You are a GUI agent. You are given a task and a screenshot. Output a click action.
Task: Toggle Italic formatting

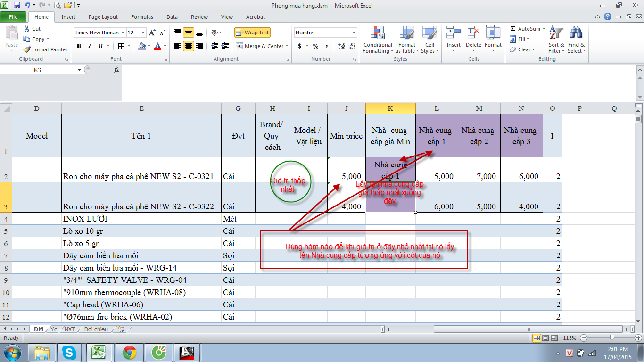point(90,46)
